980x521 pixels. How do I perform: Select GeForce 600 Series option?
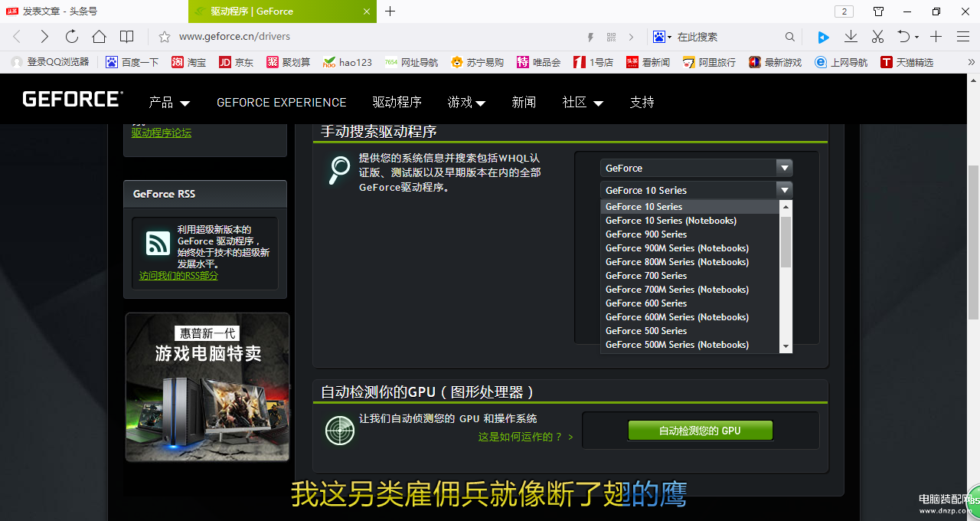click(689, 303)
